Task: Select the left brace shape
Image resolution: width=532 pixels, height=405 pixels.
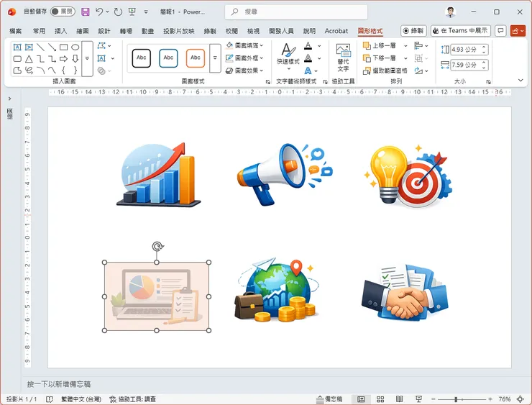Action: [x=63, y=70]
